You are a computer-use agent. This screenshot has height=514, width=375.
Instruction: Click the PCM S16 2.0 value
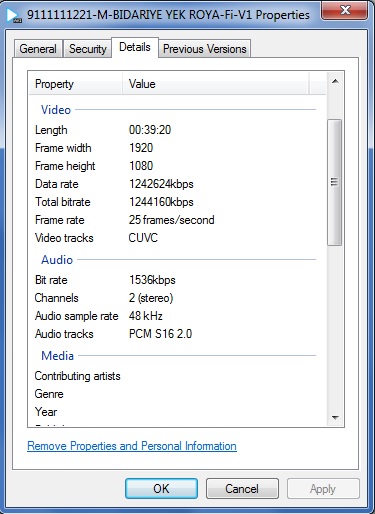[160, 334]
